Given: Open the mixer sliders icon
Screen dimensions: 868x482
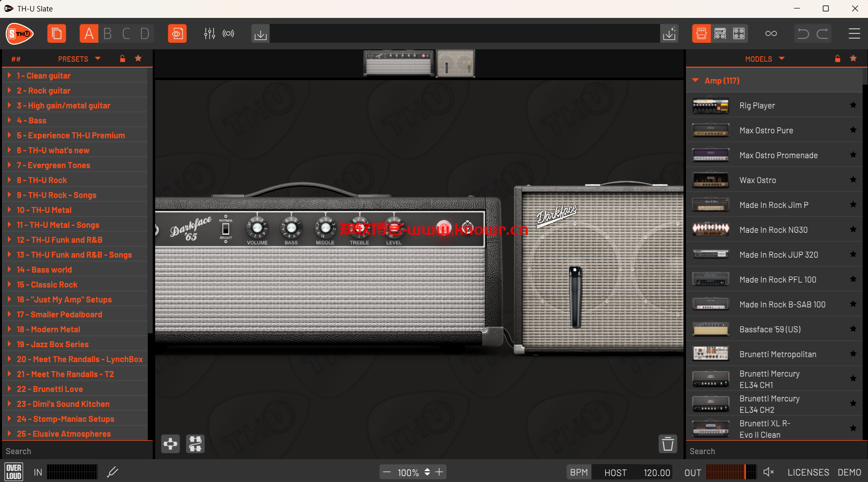Looking at the screenshot, I should click(209, 34).
